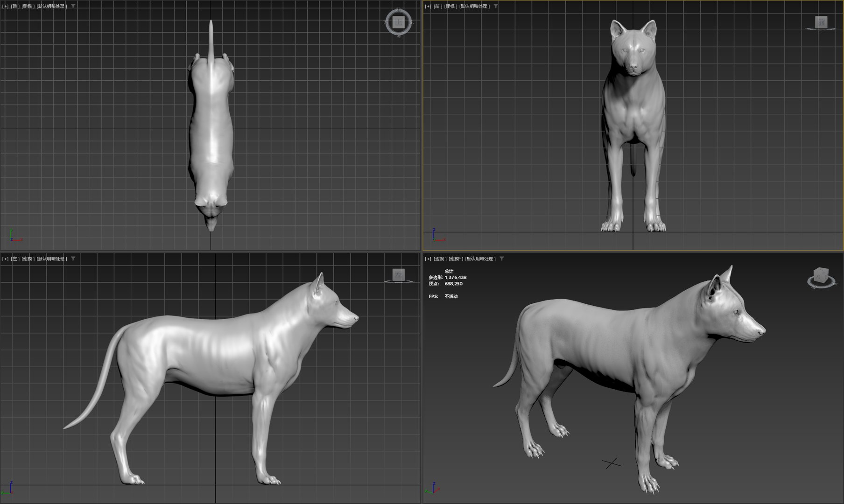Screen dimensions: 844x504
Task: Open the [透视] point-of-view menu
Action: 440,259
